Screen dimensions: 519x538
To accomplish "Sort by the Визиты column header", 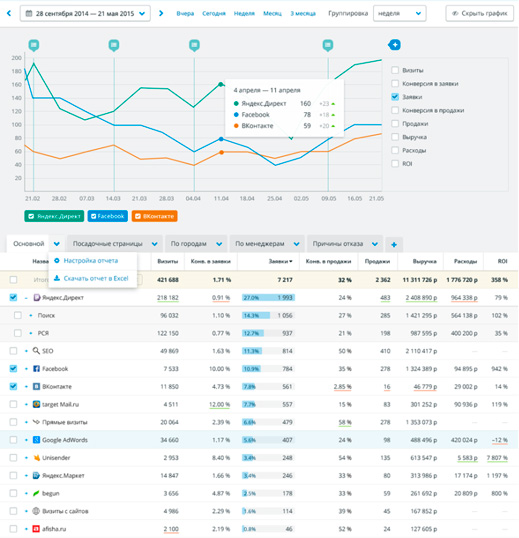I will point(168,261).
